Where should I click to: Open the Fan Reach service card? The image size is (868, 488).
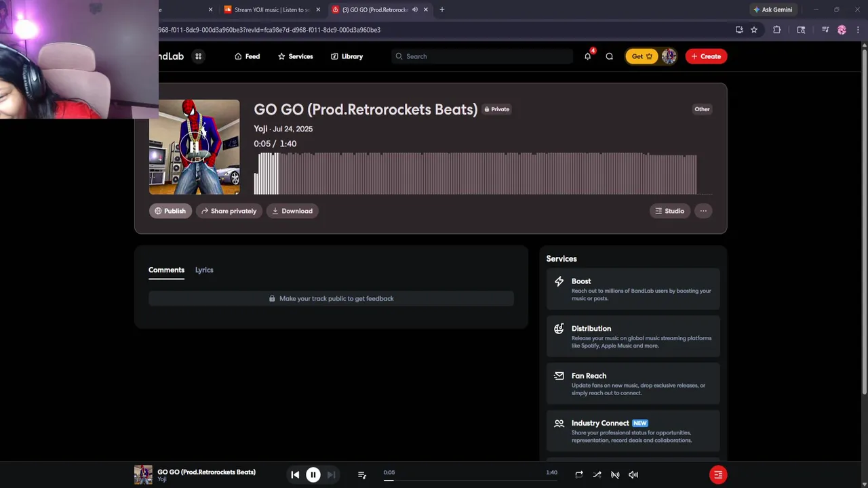(x=633, y=384)
